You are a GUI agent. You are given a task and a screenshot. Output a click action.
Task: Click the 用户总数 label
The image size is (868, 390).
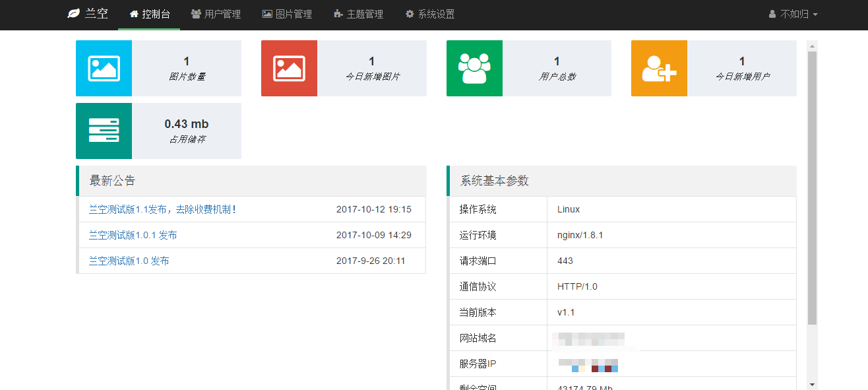[557, 77]
